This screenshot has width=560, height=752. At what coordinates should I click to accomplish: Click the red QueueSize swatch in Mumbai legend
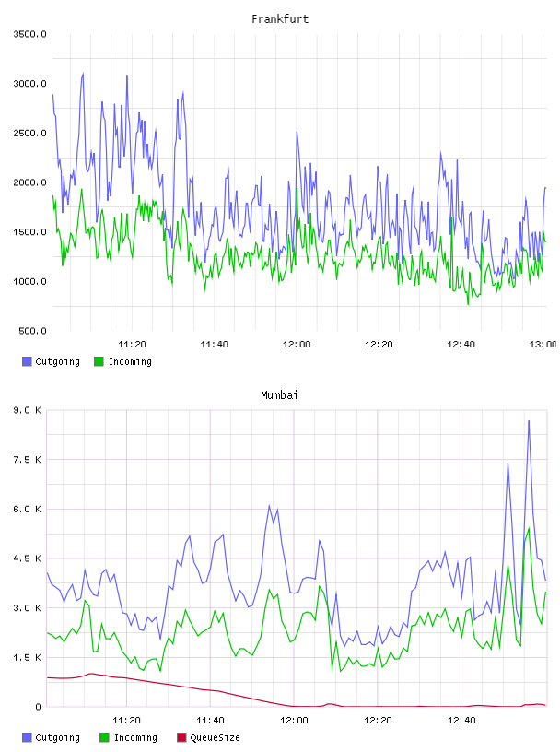coord(181,737)
